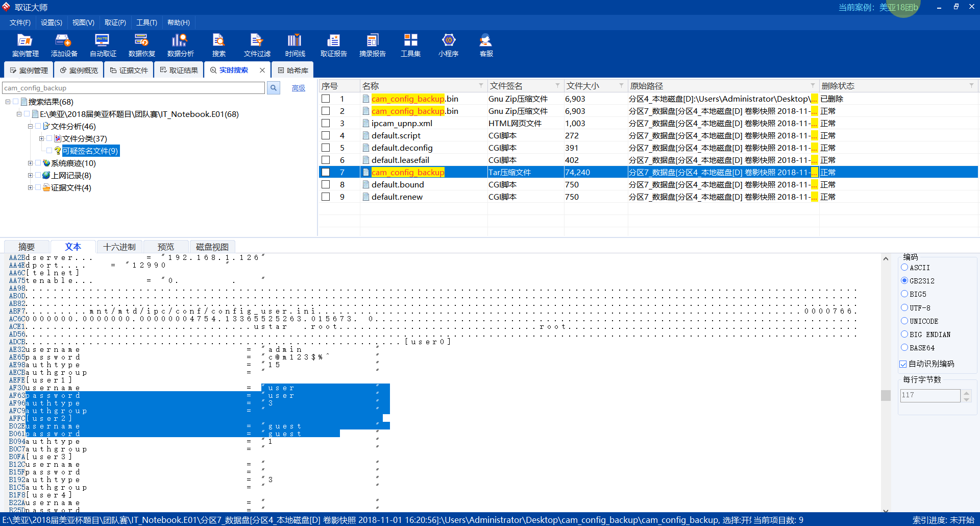Open 数据分析 tool
This screenshot has height=526, width=980.
(x=180, y=45)
